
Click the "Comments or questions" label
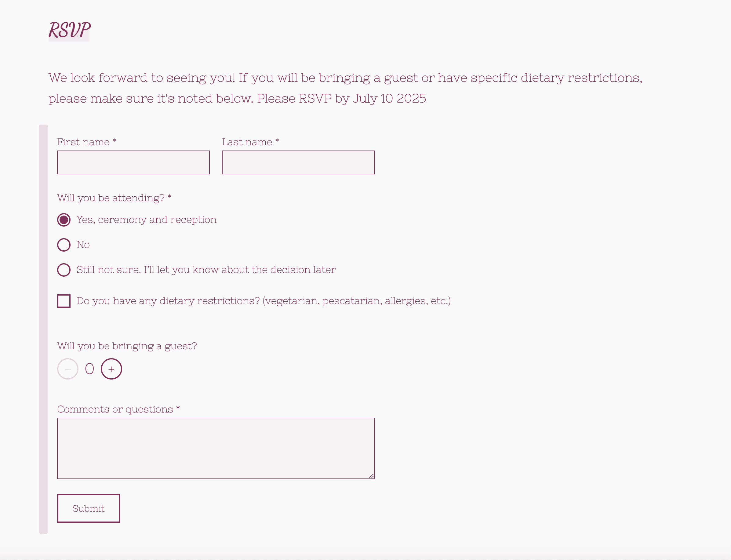pos(115,409)
